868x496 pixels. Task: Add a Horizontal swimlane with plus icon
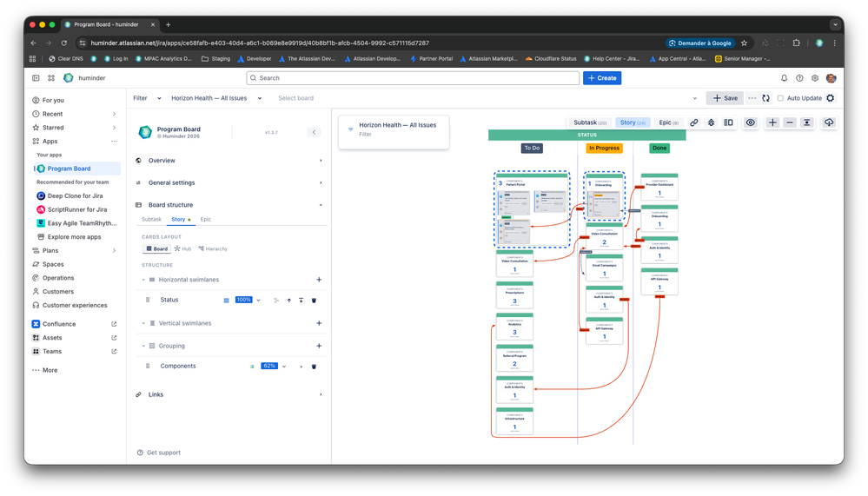tap(319, 280)
